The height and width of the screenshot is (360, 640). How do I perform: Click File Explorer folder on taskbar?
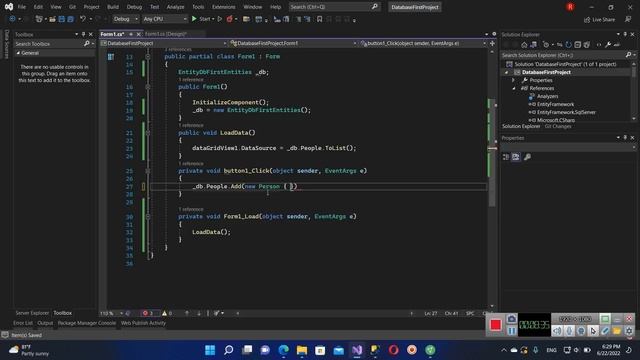tap(302, 350)
